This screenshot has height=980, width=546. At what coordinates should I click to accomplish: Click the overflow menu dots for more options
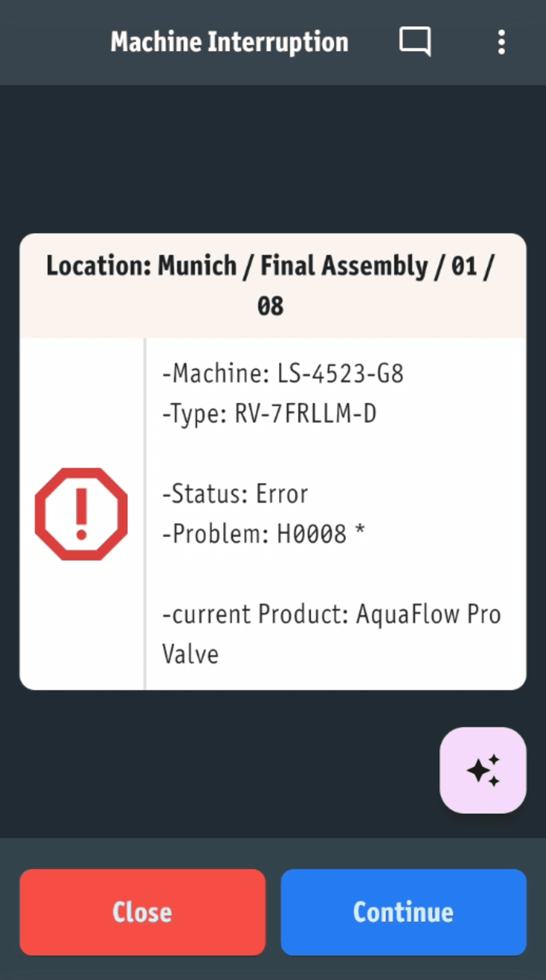501,42
